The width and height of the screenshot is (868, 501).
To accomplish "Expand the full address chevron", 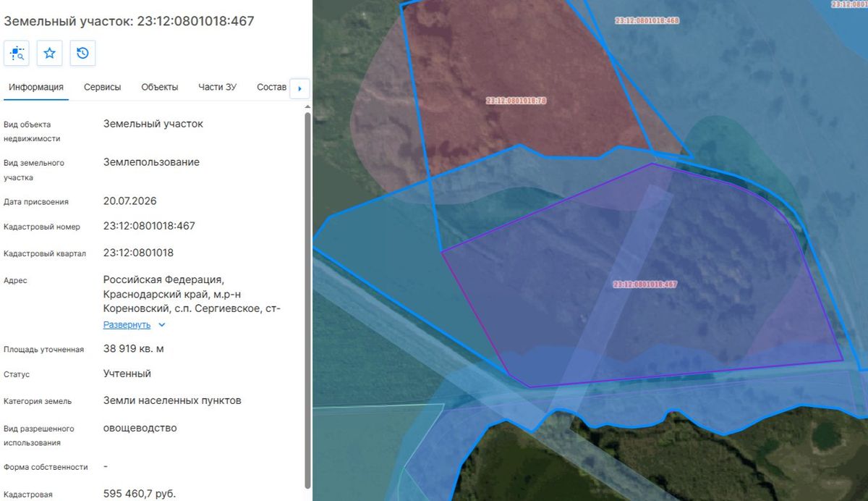I will coord(162,325).
